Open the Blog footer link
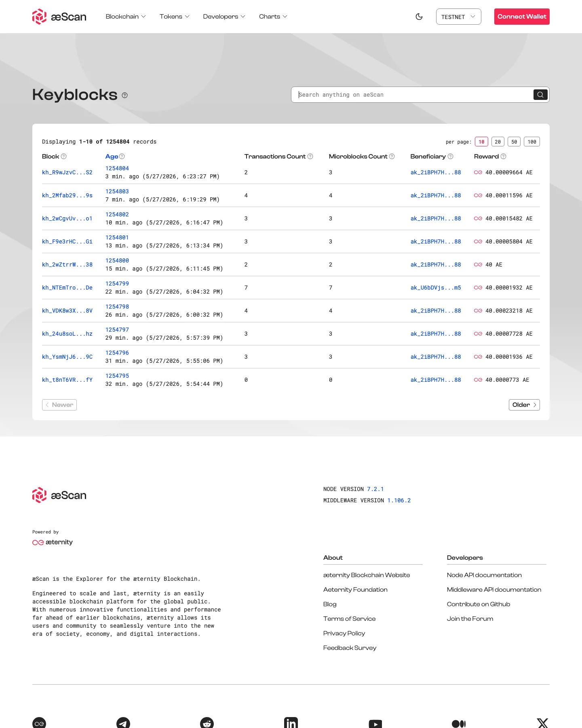This screenshot has width=582, height=728. 330,604
